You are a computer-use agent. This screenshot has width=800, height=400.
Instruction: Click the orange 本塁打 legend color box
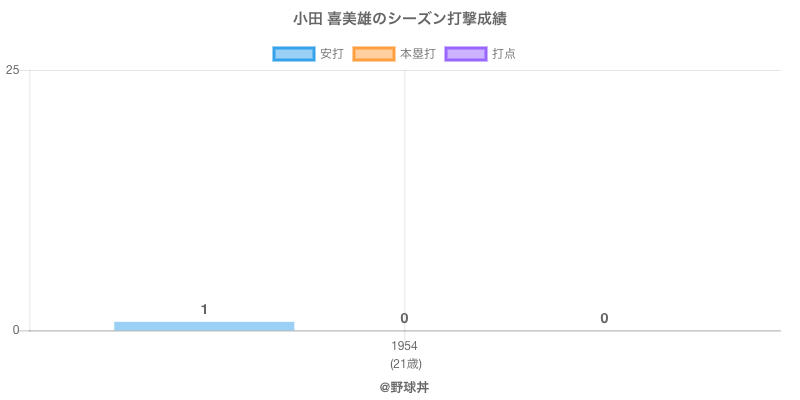tap(373, 54)
